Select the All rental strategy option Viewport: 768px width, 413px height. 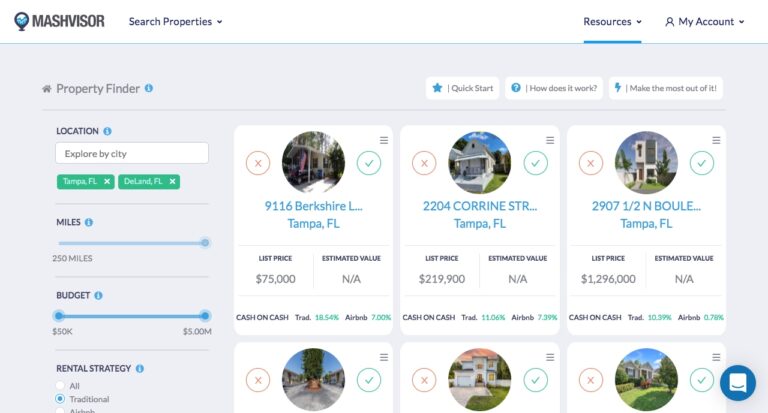61,385
